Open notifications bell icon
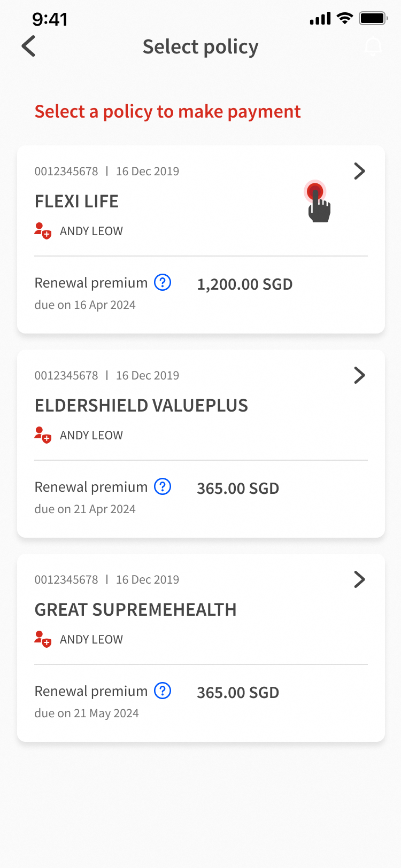Screen dimensions: 401x868 tap(373, 46)
